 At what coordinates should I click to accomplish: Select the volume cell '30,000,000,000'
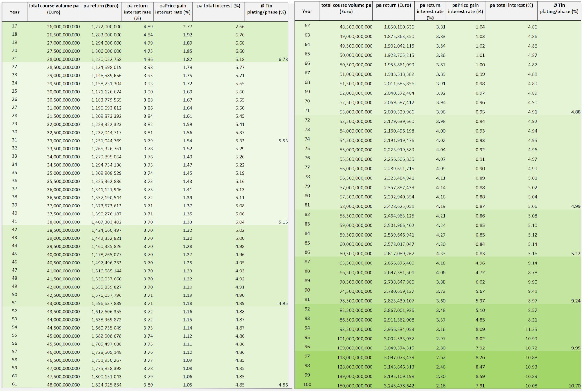tap(63, 92)
